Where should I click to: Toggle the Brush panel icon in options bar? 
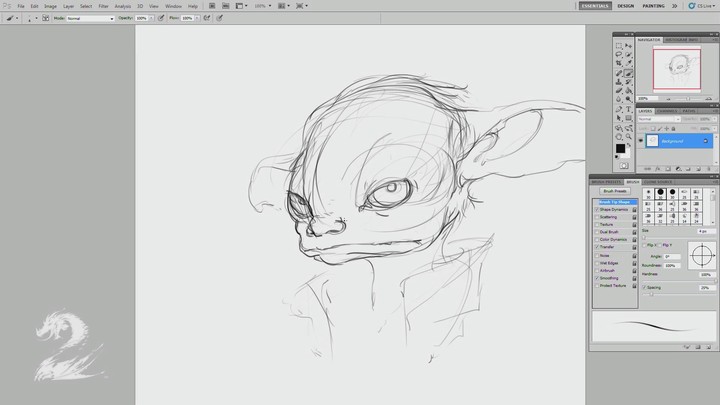click(x=45, y=18)
